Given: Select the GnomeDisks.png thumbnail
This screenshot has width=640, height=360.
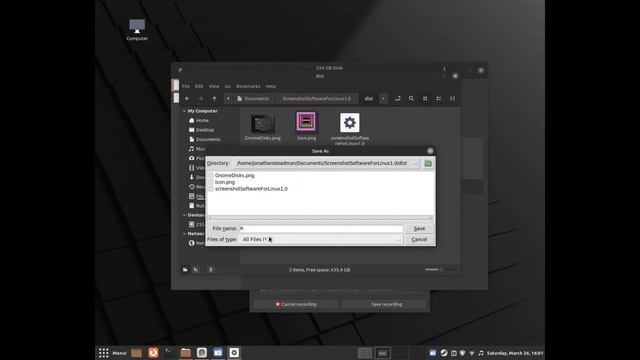Looking at the screenshot, I should tap(262, 123).
